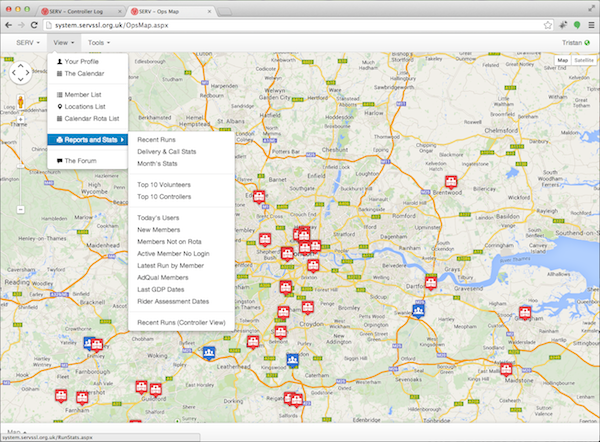Image resolution: width=600 pixels, height=442 pixels.
Task: Click the Tristan user name link
Action: 561,44
